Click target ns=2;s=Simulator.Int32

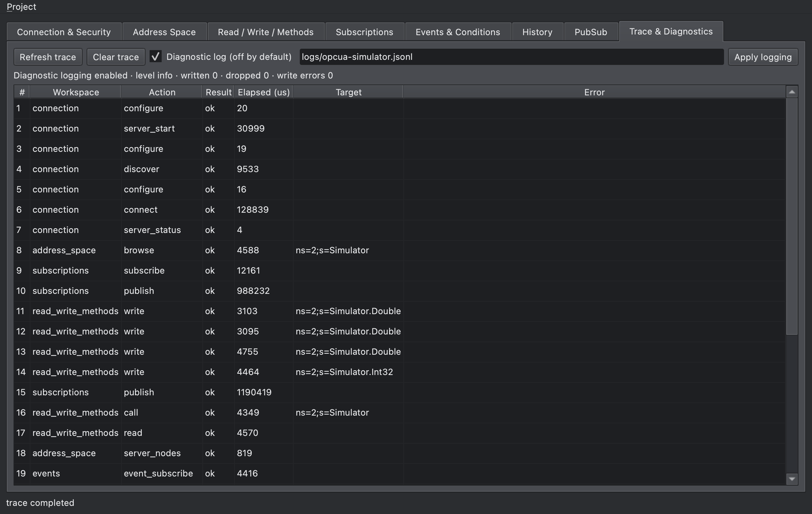tap(344, 372)
